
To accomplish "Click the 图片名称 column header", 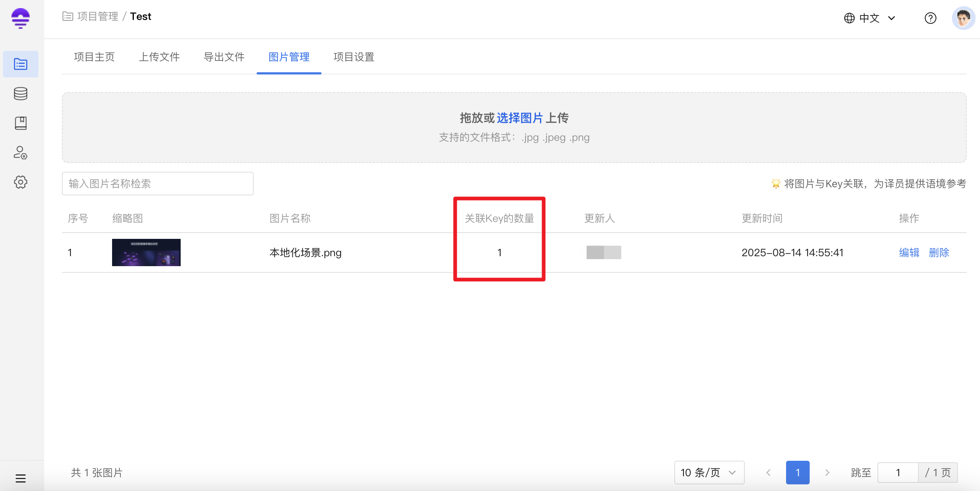I will tap(290, 218).
